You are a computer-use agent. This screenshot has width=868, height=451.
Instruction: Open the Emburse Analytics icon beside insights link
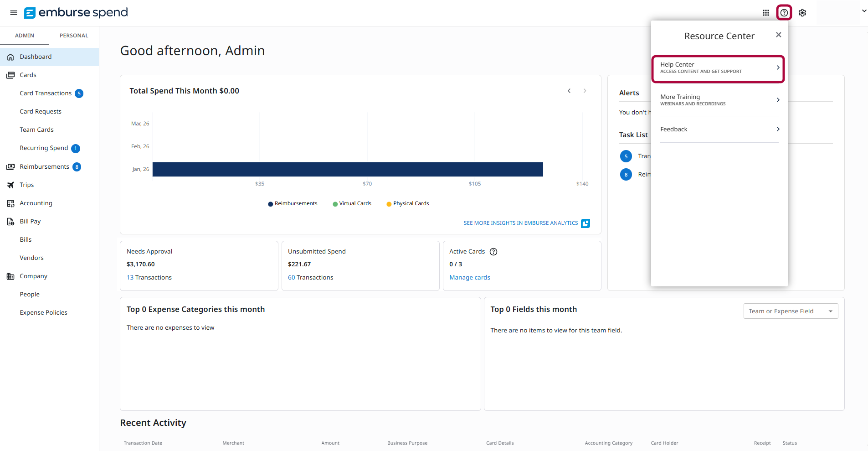pos(585,223)
